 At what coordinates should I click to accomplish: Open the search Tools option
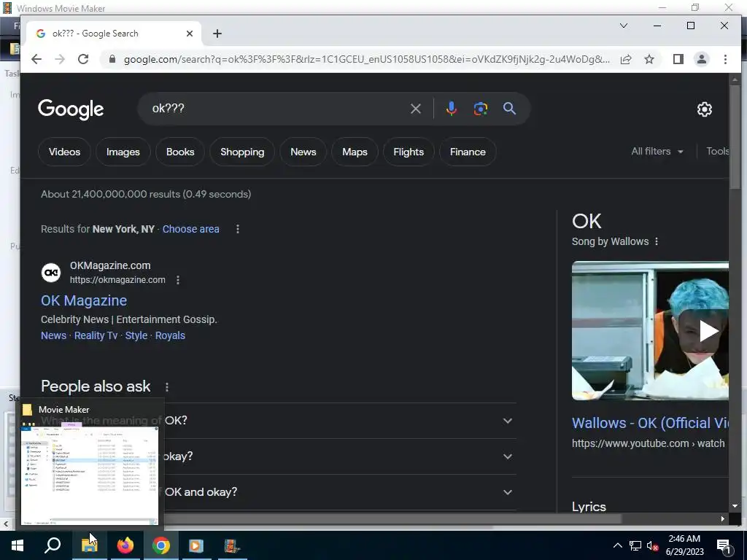point(718,152)
